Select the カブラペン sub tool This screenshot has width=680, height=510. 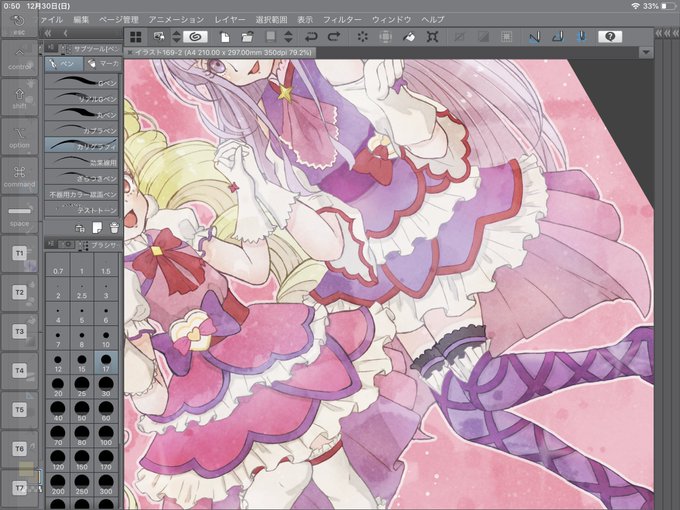pyautogui.click(x=82, y=129)
